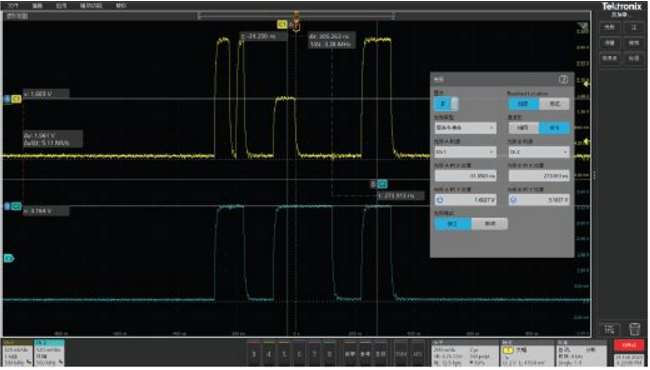
Task: Open the third menu in the top menu bar
Action: pos(61,6)
